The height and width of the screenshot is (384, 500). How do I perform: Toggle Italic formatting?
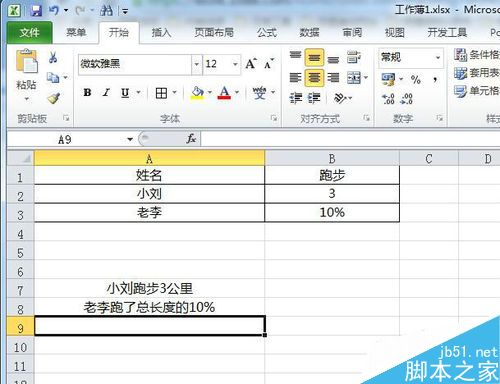106,93
